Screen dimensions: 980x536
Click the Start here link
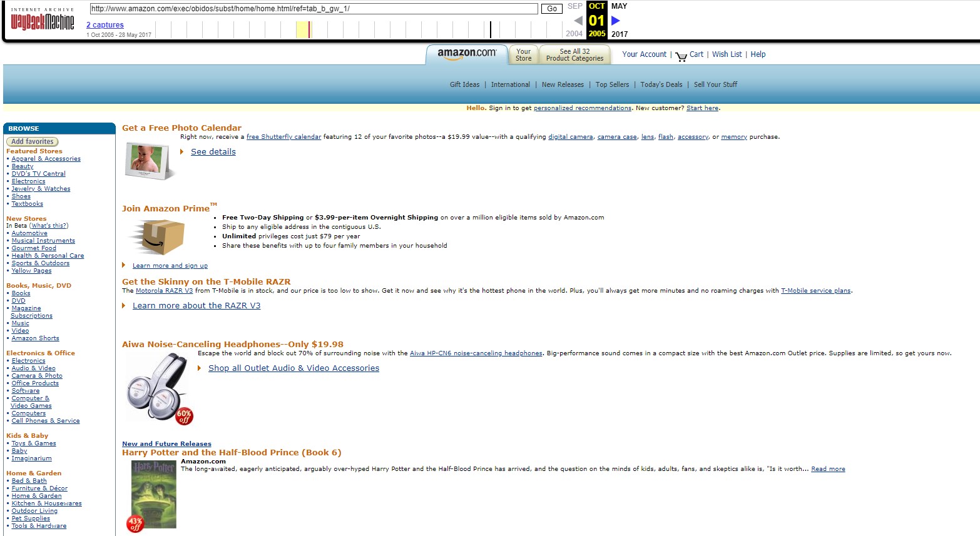pyautogui.click(x=702, y=108)
